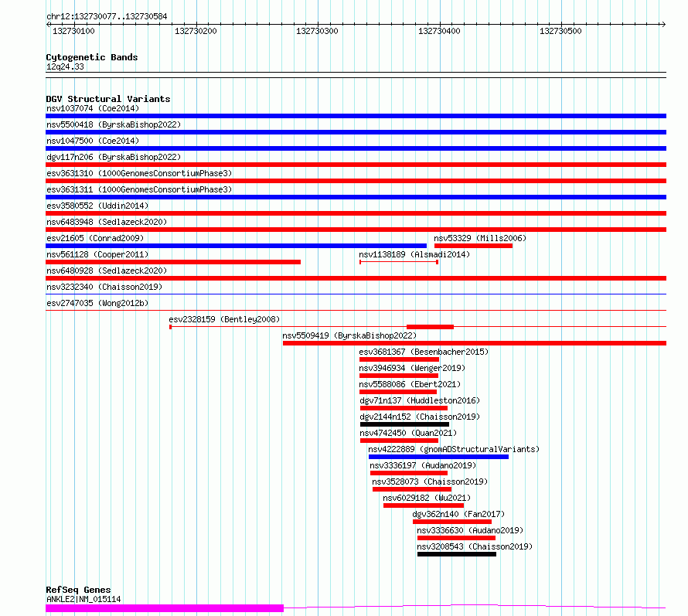The image size is (688, 616).
Task: Select dgv71n137 (Huddleston2016) label
Action: pos(420,400)
